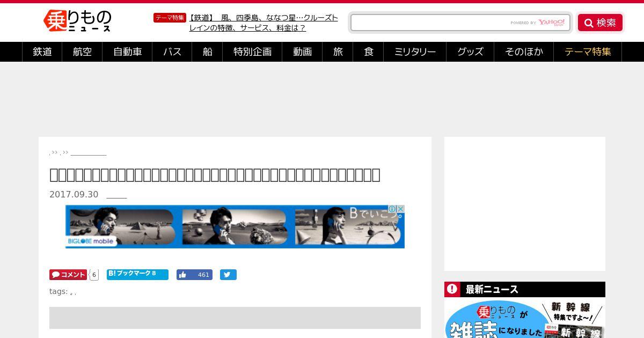Open the magazine 雑誌になりました promo image

click(525, 319)
